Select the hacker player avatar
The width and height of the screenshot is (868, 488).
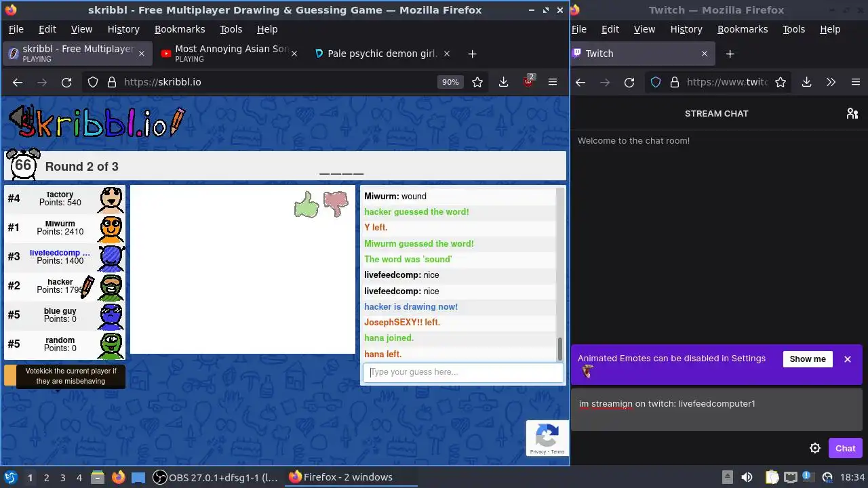coord(111,287)
